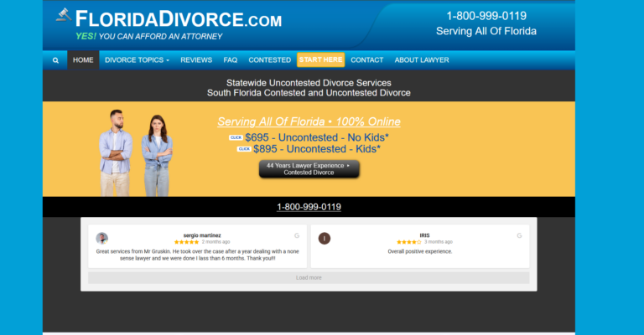Click 44 Years Lawyer Experience button
Image resolution: width=644 pixels, height=335 pixels.
click(309, 169)
